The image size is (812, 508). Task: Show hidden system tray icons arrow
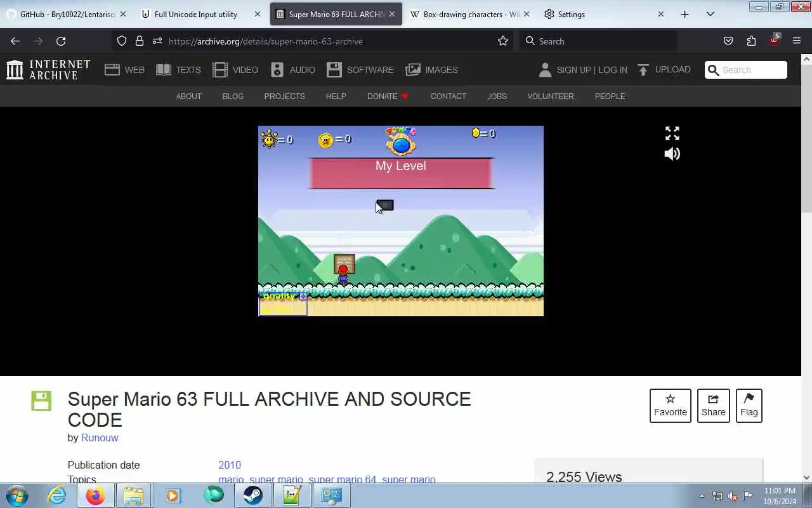point(702,496)
